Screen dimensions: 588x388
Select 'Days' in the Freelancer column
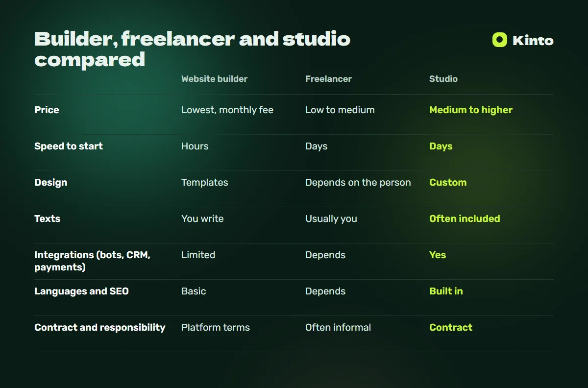click(x=317, y=146)
